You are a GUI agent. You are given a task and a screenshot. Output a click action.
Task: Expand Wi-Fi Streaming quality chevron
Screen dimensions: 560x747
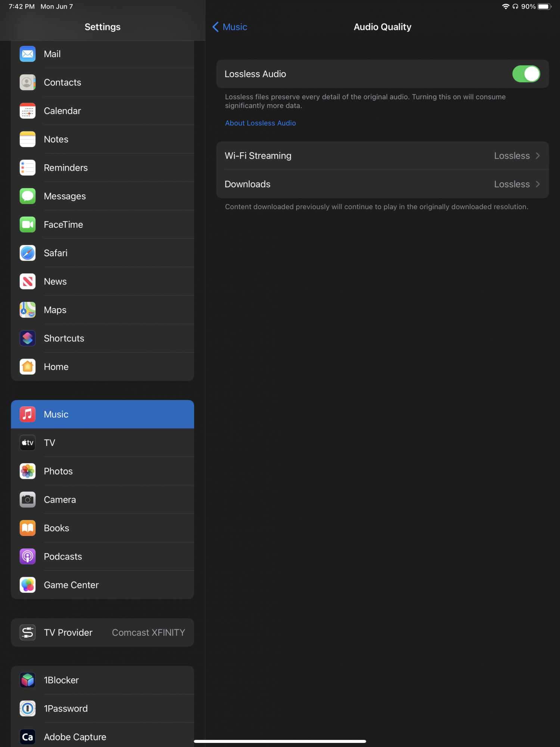point(538,156)
